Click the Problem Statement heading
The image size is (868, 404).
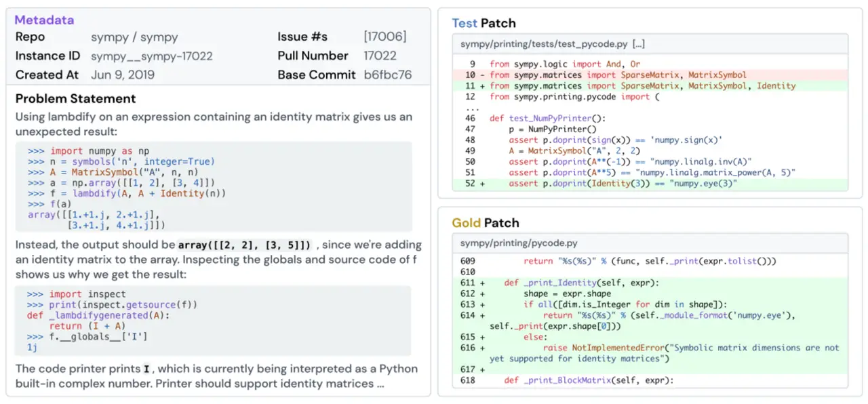[75, 98]
